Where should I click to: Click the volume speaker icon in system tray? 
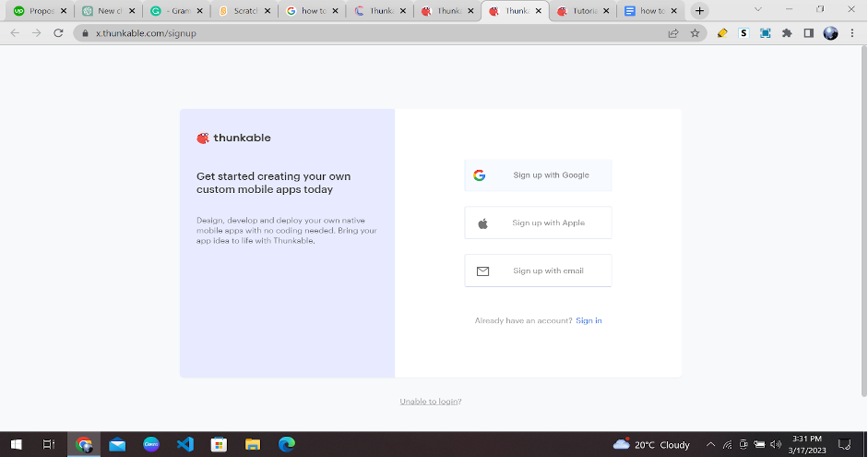[776, 444]
